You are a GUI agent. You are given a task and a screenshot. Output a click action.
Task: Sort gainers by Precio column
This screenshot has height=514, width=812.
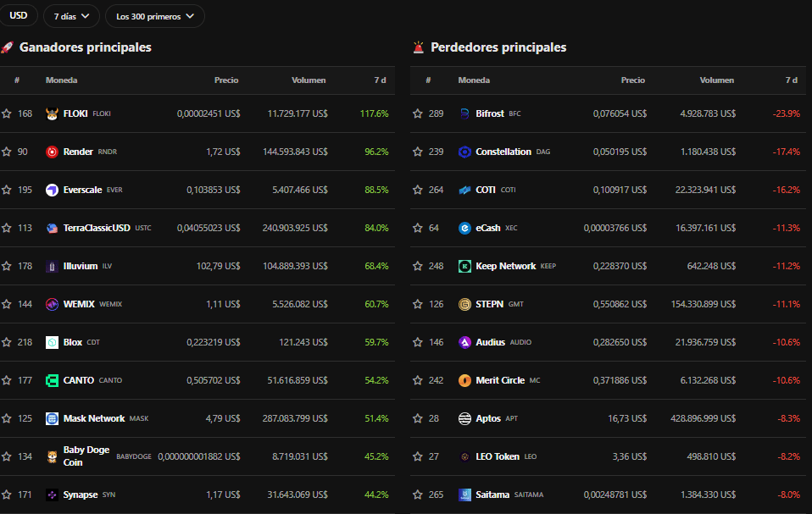tap(226, 80)
